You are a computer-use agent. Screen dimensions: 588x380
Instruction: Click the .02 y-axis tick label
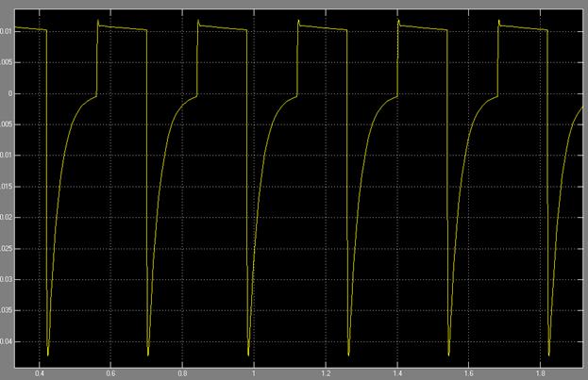pos(6,218)
